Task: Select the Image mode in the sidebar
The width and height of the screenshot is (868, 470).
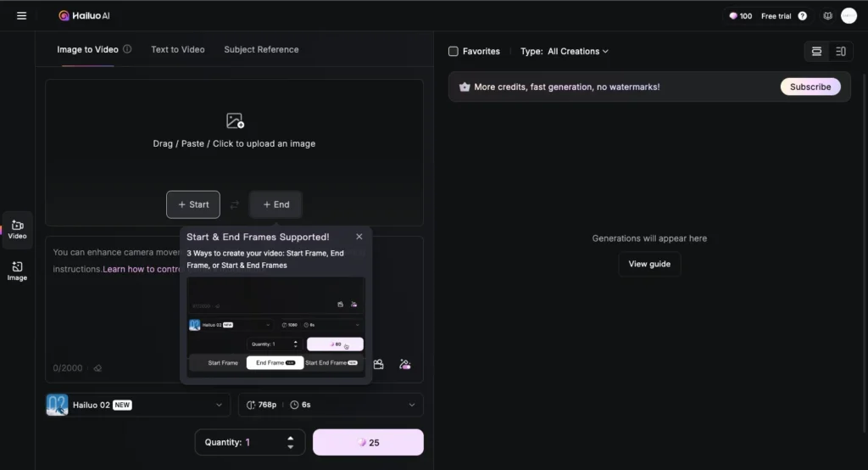Action: 17,271
